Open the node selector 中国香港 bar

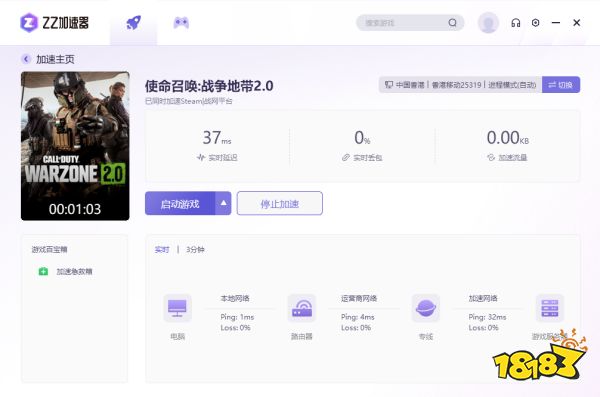point(460,85)
